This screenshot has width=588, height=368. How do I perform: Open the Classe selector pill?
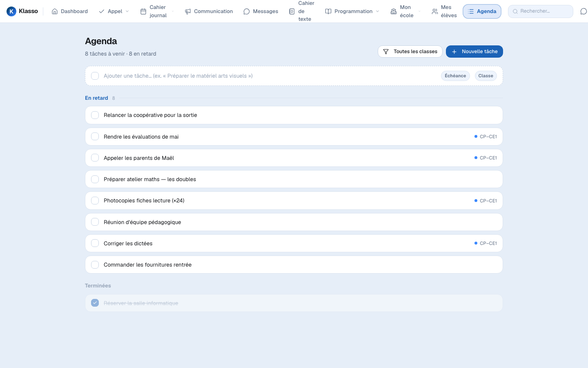(486, 76)
